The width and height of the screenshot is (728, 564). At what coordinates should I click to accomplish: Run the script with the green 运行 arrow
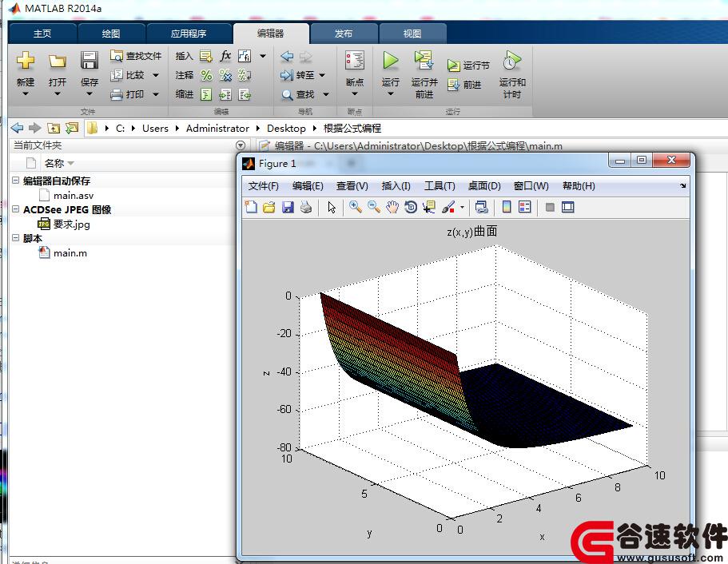tap(391, 61)
